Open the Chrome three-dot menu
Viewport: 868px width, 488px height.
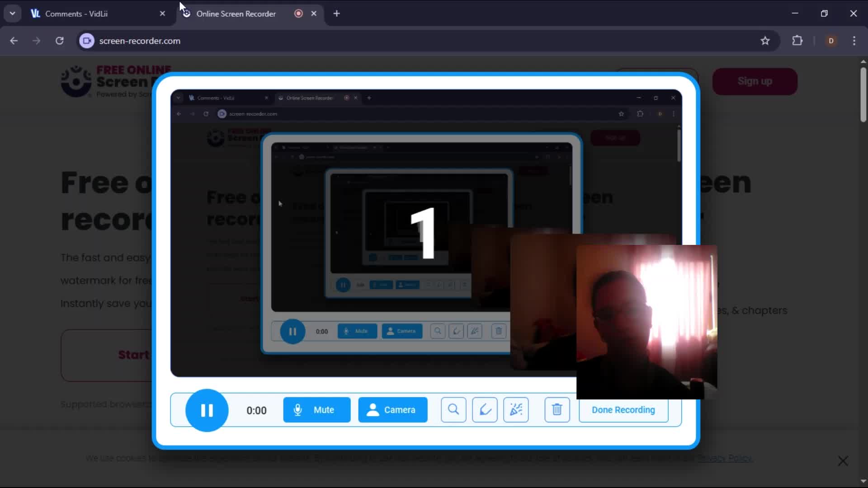point(854,41)
